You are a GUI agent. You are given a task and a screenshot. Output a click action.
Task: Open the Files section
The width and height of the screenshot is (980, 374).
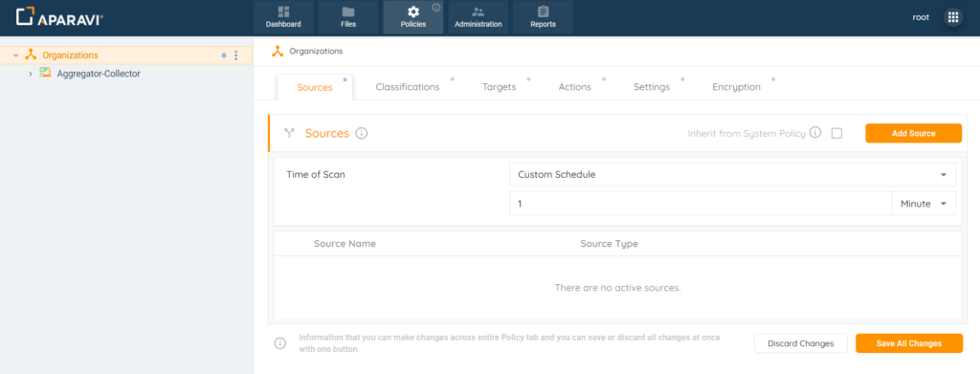click(348, 17)
